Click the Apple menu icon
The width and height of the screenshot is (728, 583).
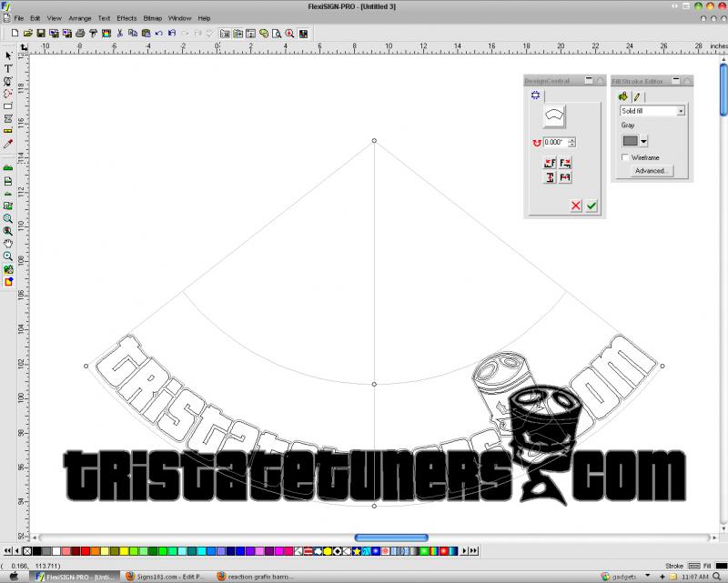coord(14,577)
